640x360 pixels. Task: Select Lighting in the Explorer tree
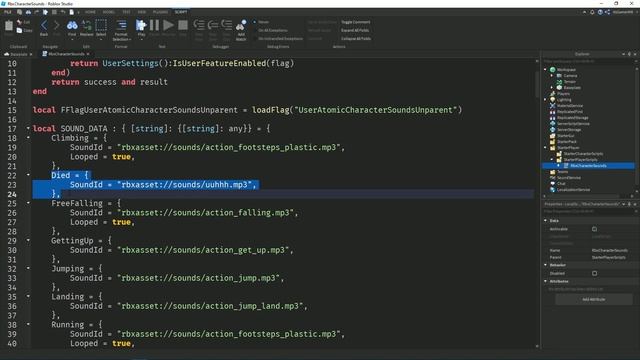[x=564, y=100]
